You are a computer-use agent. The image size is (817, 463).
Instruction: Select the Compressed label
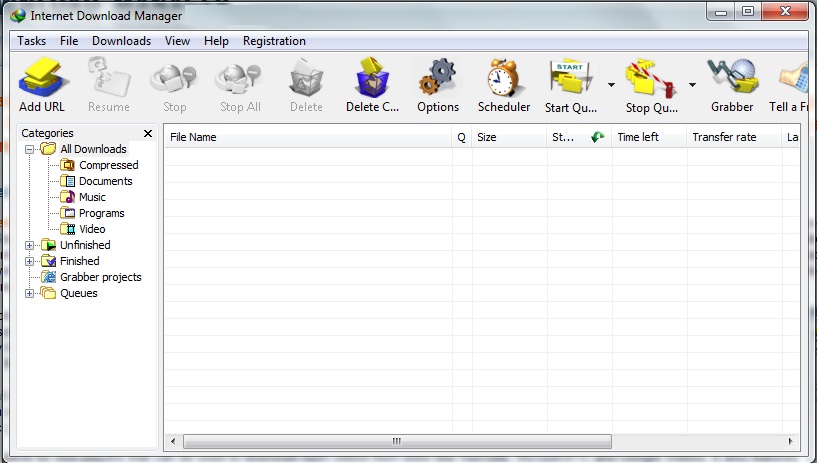pos(108,165)
